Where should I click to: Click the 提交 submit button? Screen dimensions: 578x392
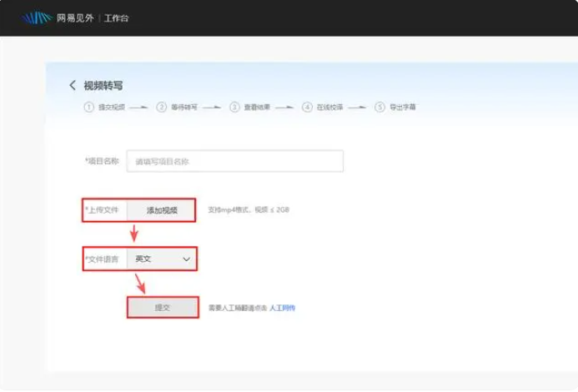point(163,308)
